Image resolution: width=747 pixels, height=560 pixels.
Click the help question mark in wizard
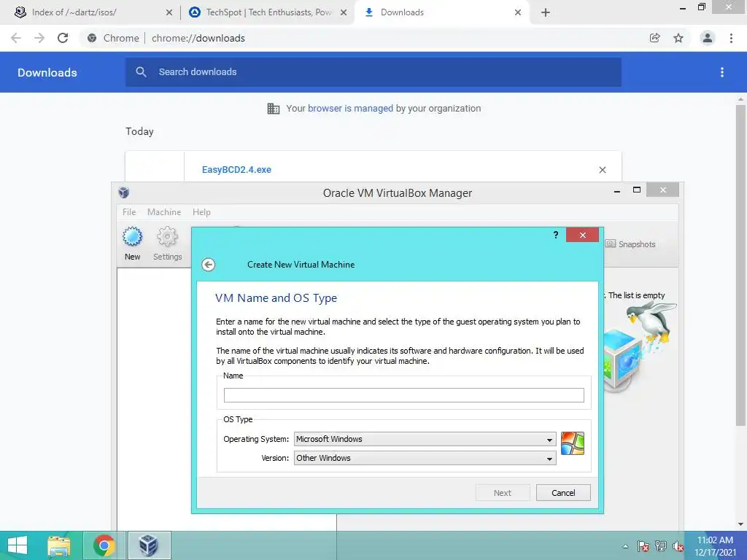click(555, 235)
